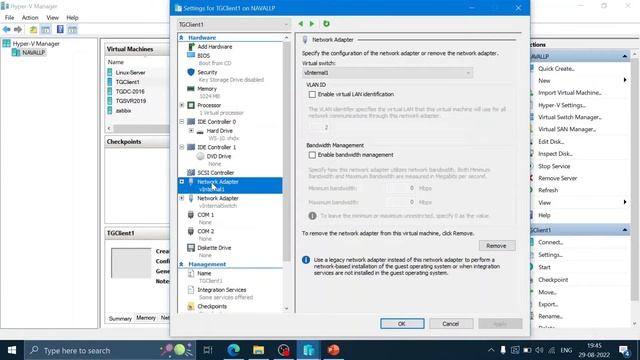640x360 pixels.
Task: Open Microsoft Edge from taskbar
Action: (x=233, y=350)
